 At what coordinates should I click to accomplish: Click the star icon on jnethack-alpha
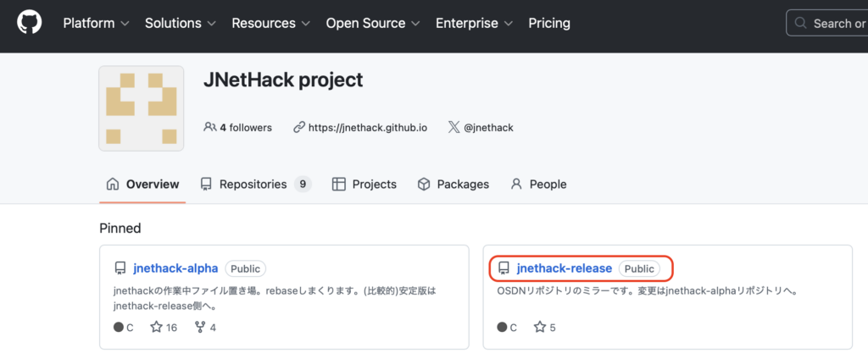157,327
